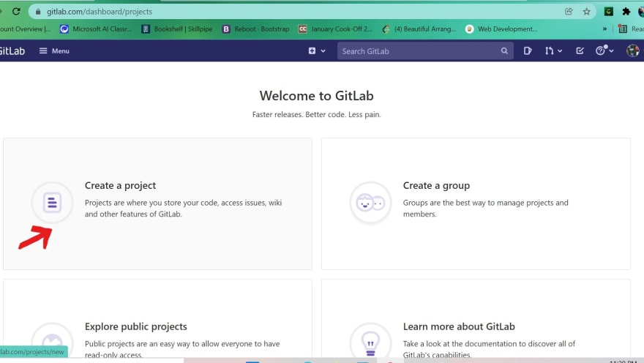Image resolution: width=644 pixels, height=363 pixels.
Task: Open the Issues icon in navbar
Action: click(x=528, y=51)
